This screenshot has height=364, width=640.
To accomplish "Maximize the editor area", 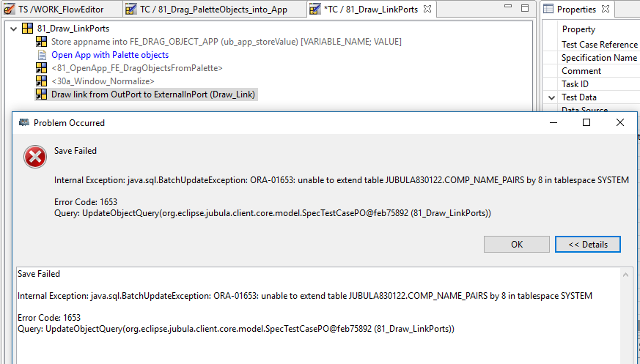I will click(525, 8).
